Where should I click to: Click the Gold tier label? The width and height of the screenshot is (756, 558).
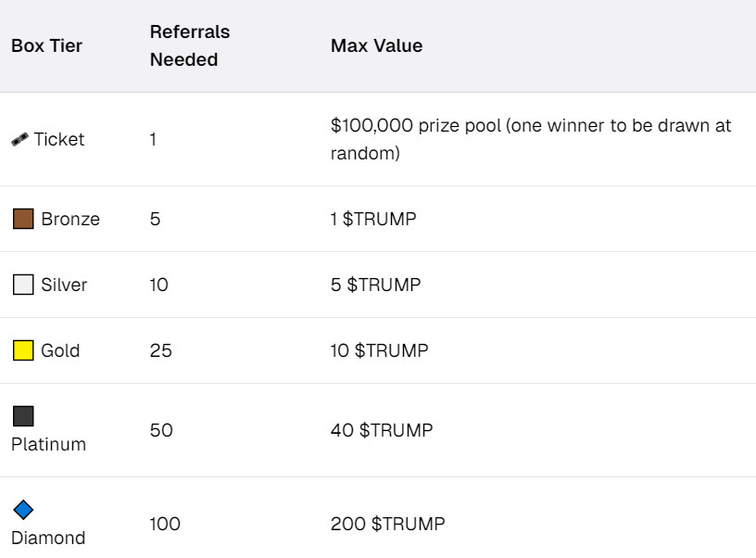tap(60, 350)
